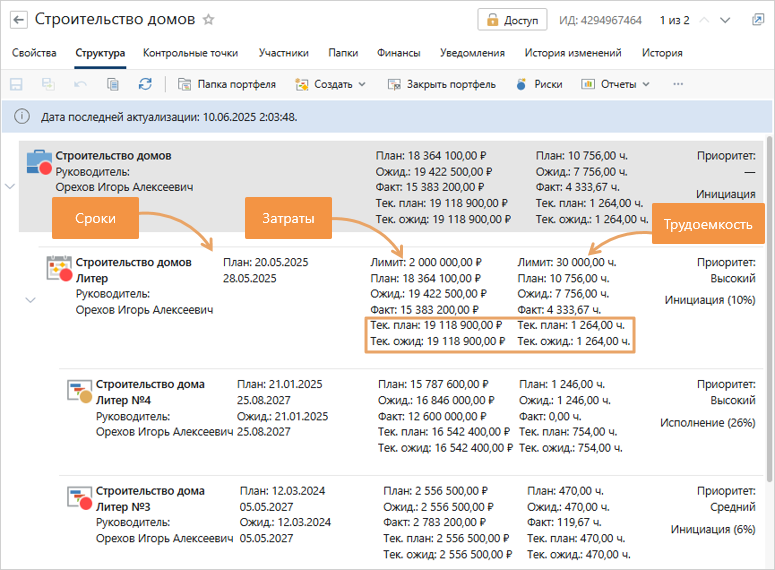Click the Доступ button
Viewport: 775px width, 570px height.
(x=511, y=20)
